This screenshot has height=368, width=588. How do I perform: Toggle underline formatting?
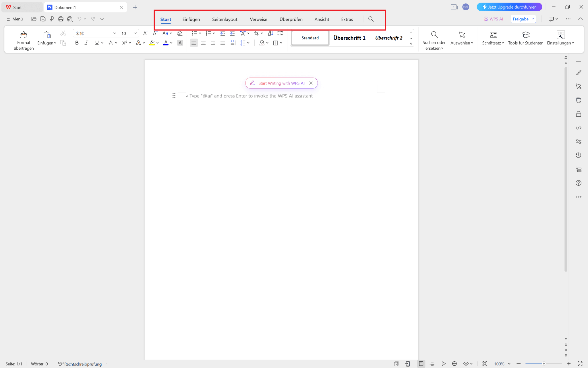coord(96,43)
